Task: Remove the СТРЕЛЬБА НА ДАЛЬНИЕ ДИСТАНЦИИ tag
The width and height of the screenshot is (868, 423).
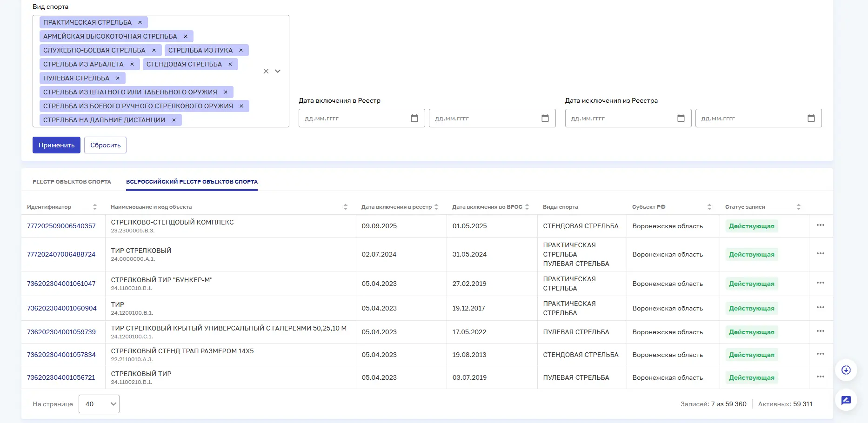Action: pos(174,120)
